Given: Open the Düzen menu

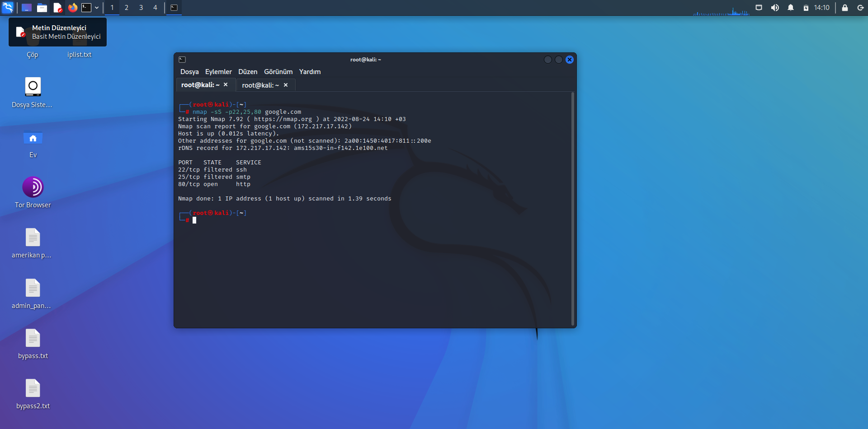Looking at the screenshot, I should point(248,72).
